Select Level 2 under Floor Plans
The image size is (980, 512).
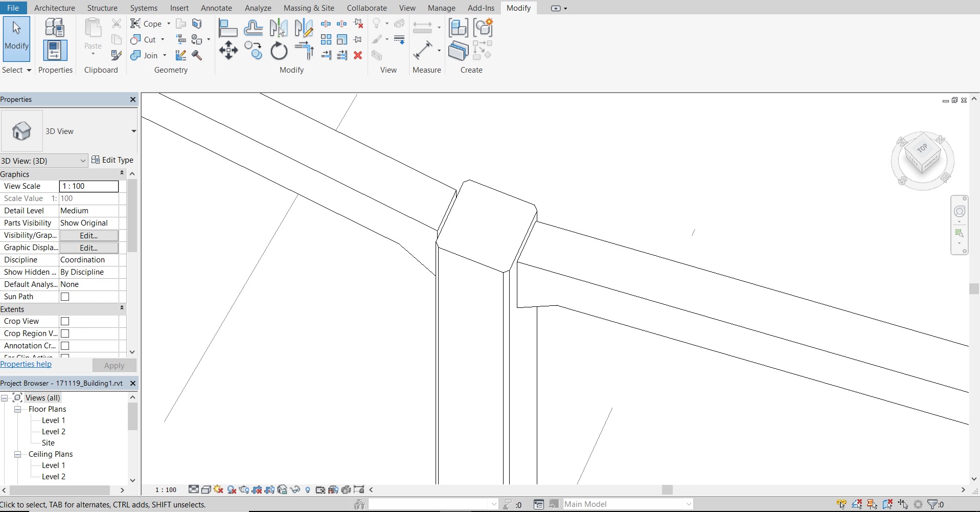pos(53,431)
